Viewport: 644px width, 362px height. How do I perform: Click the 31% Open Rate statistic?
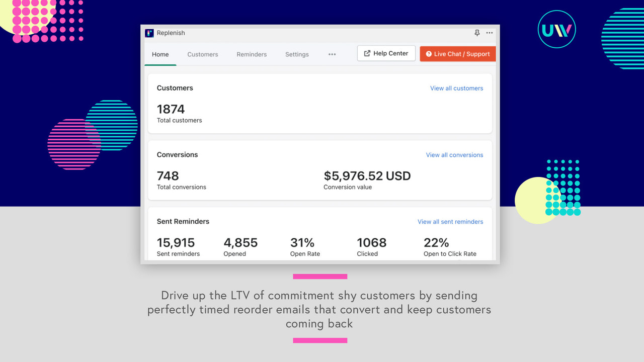(x=302, y=242)
